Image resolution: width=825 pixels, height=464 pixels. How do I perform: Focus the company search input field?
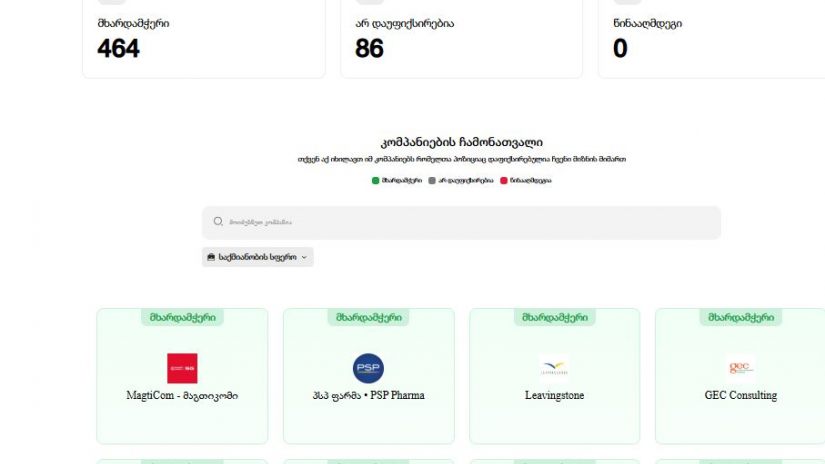click(x=470, y=222)
